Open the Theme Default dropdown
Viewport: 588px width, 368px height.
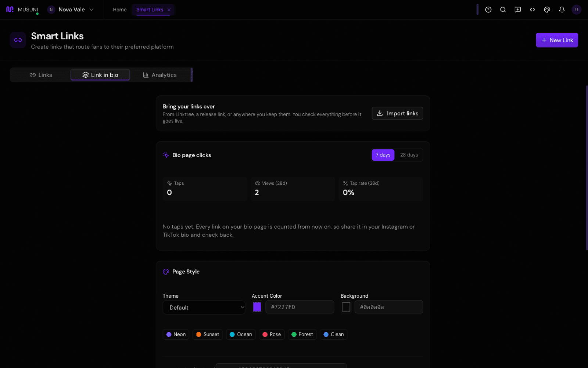click(204, 307)
